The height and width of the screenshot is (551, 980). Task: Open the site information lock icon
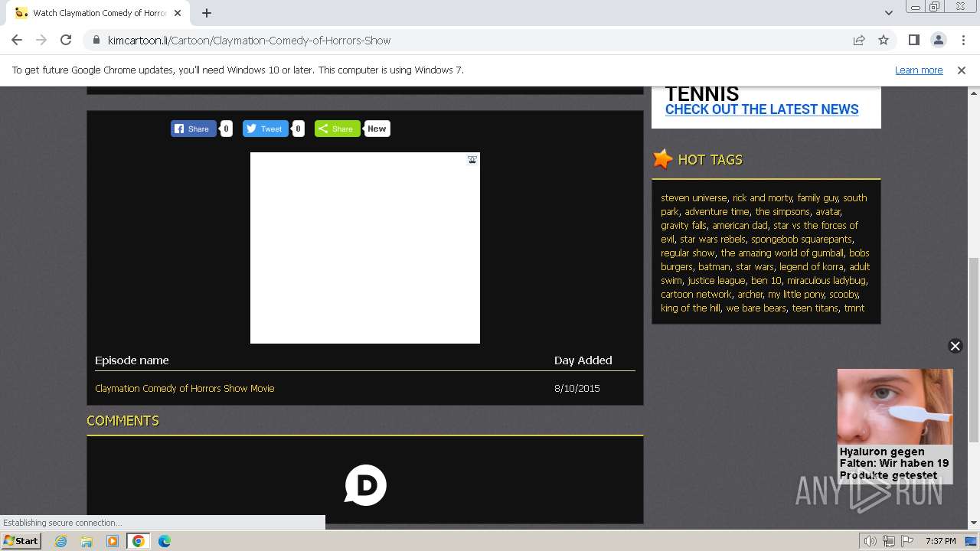pos(96,40)
